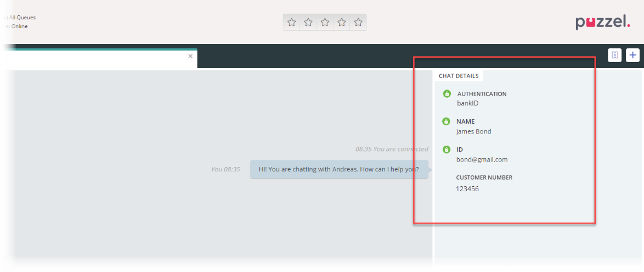
Task: Add a new tab with plus button
Action: click(x=633, y=55)
